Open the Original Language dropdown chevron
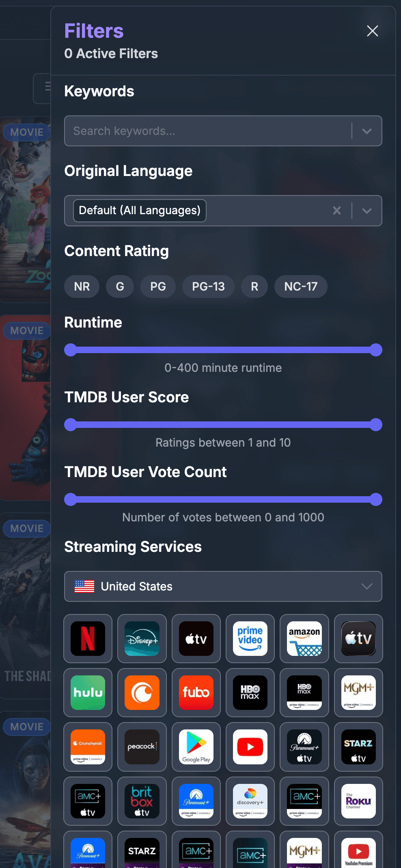This screenshot has width=401, height=868. pos(367,210)
